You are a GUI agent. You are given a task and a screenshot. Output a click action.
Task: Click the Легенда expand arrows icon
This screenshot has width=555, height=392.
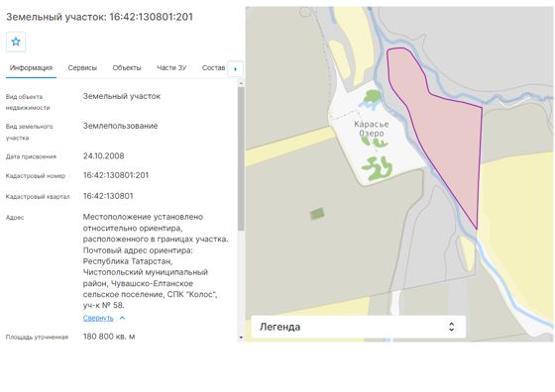point(451,327)
